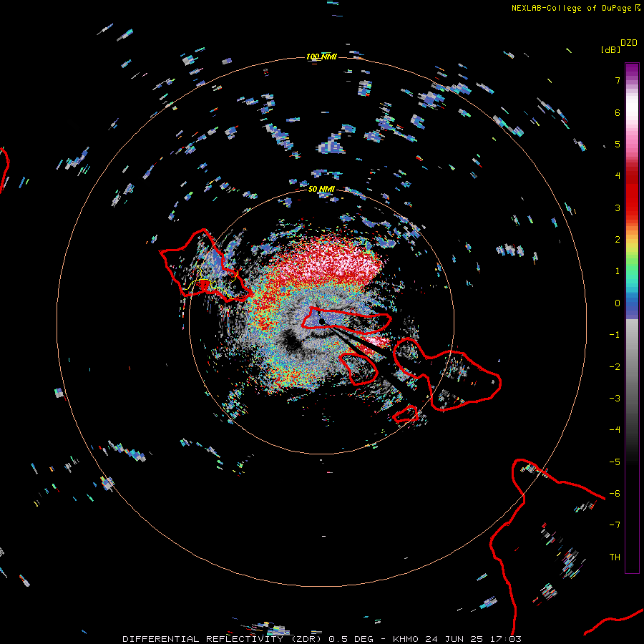The width and height of the screenshot is (644, 644).
Task: Click the legend value 0
Action: click(x=618, y=303)
